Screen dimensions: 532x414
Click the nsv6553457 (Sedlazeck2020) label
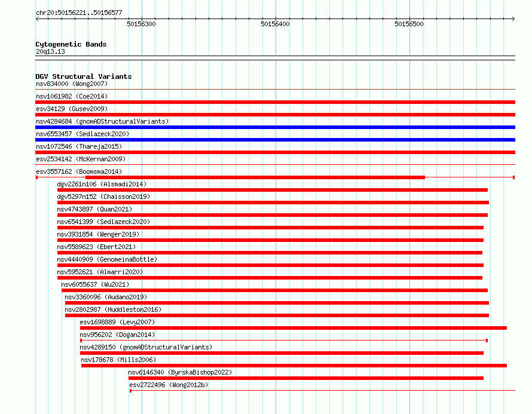pos(82,134)
